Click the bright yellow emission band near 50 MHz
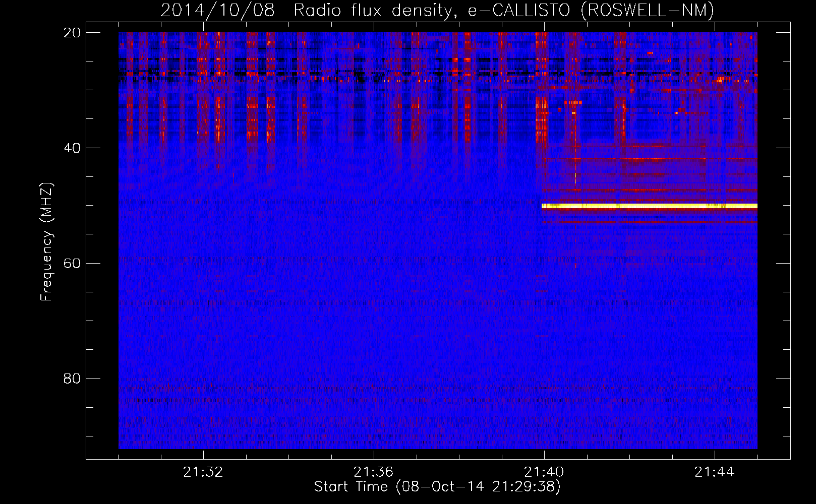This screenshot has height=504, width=816. tap(650, 206)
